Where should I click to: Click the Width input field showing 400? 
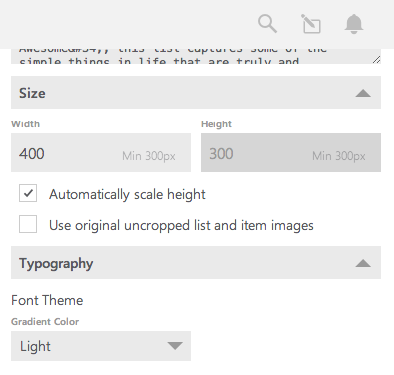coord(101,153)
